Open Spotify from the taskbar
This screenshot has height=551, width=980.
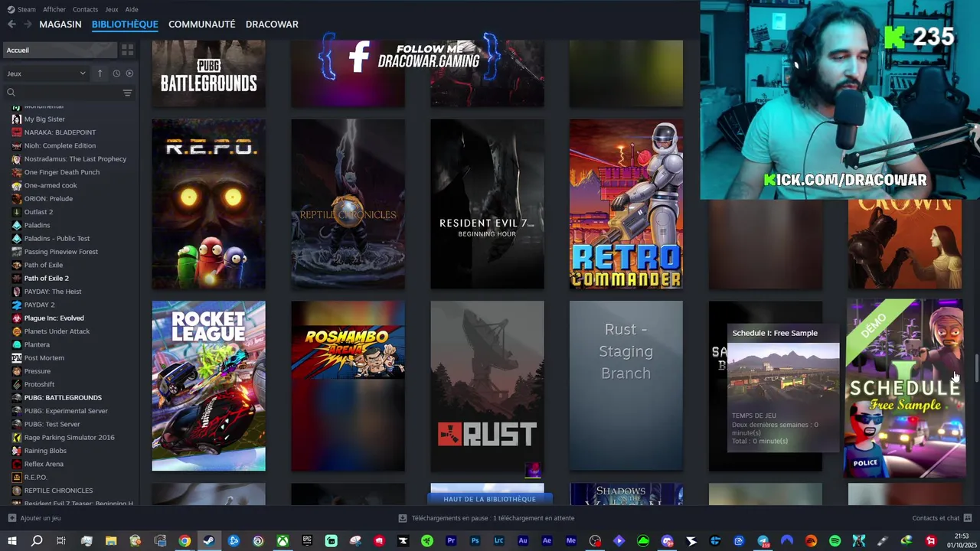pos(835,541)
